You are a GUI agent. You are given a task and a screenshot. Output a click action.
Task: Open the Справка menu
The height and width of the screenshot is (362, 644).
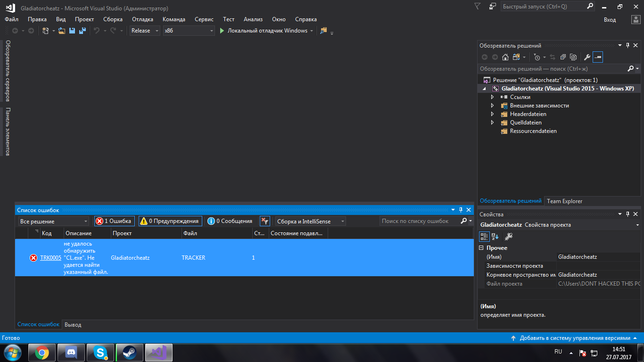point(306,19)
